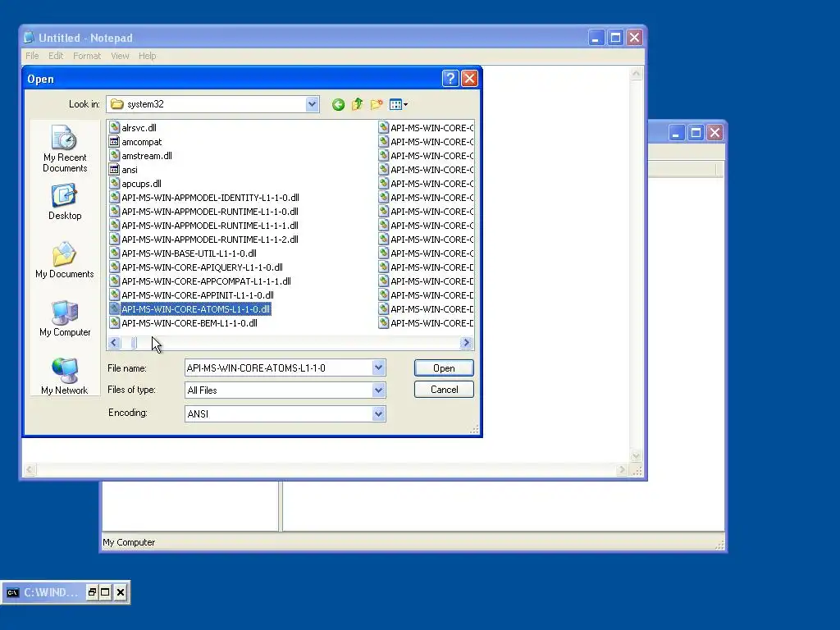Select the amcompat file icon
Viewport: 840px width, 630px height.
[114, 141]
